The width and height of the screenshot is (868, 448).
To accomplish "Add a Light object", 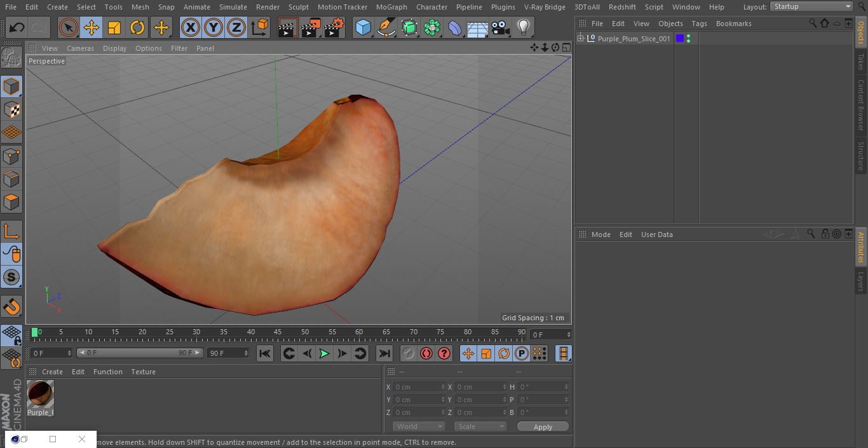I will 523,27.
